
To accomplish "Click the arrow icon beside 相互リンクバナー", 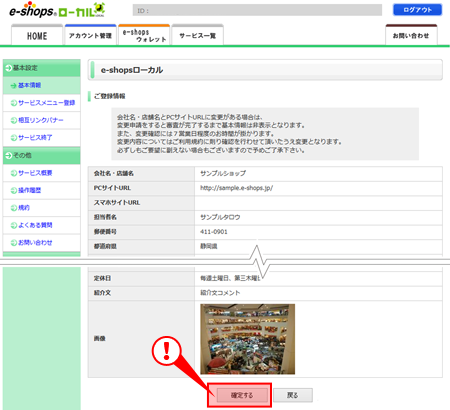I will [14, 120].
